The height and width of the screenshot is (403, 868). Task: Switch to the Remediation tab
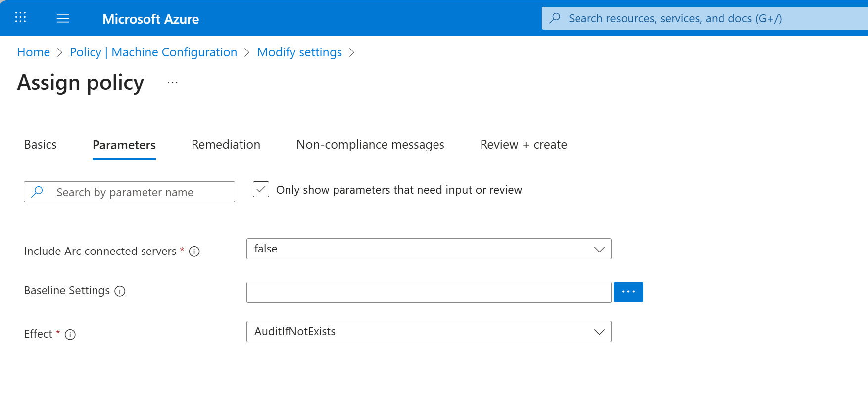coord(226,145)
